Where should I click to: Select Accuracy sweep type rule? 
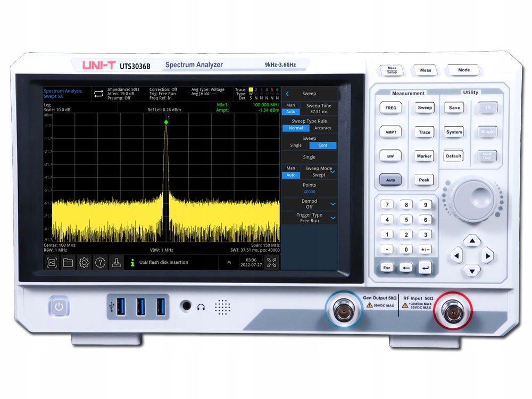[323, 128]
